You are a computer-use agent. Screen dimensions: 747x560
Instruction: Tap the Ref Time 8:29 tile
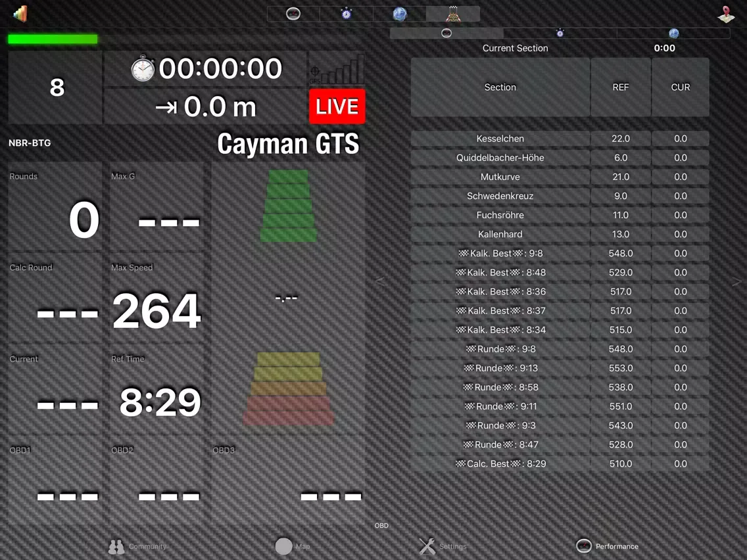(157, 389)
